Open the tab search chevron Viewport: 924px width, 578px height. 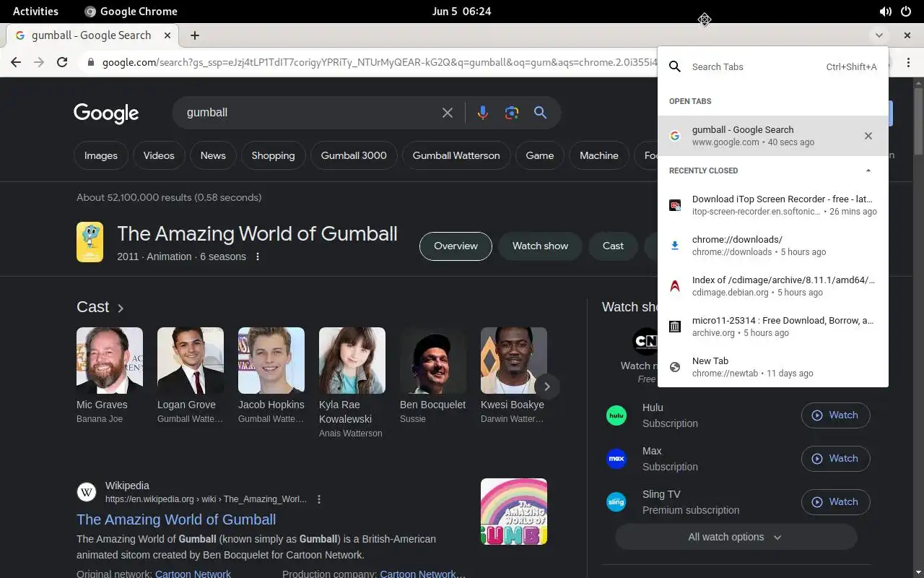pyautogui.click(x=879, y=35)
